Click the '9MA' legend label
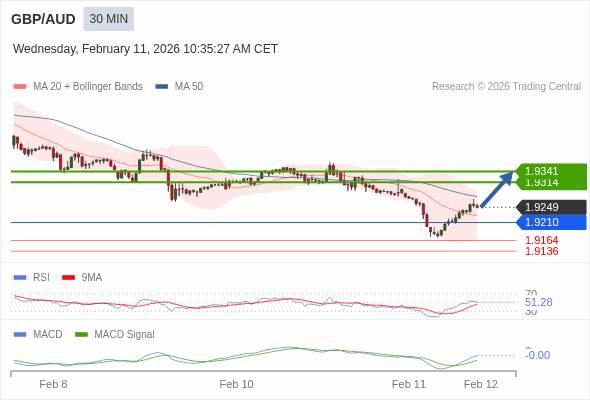The height and width of the screenshot is (400, 590). click(x=92, y=277)
